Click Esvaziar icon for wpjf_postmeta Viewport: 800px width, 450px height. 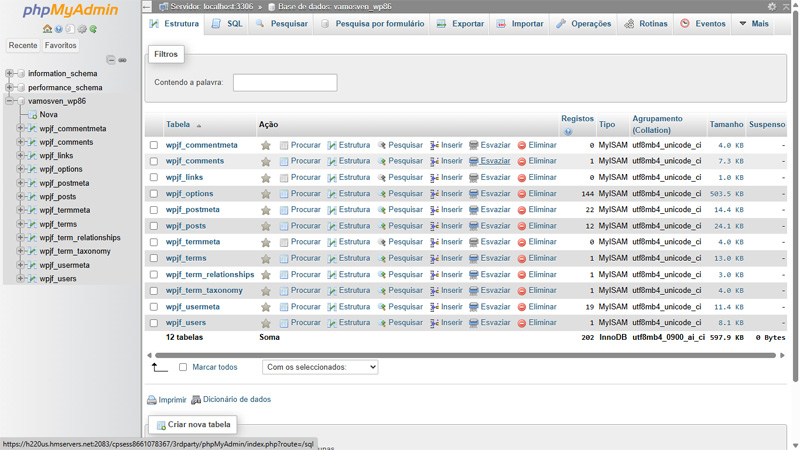tap(473, 210)
